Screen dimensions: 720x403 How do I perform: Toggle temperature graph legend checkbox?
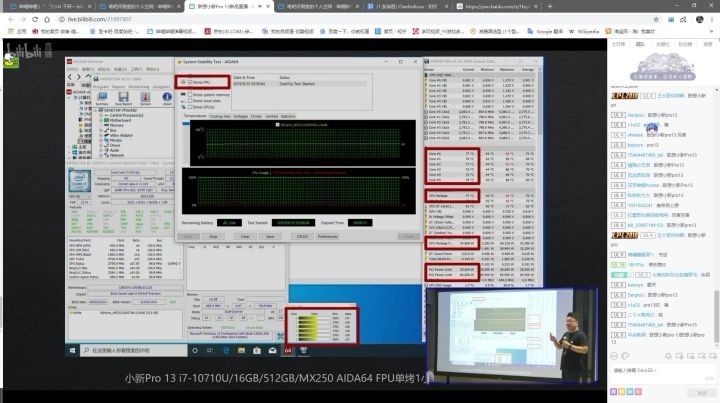pyautogui.click(x=277, y=124)
